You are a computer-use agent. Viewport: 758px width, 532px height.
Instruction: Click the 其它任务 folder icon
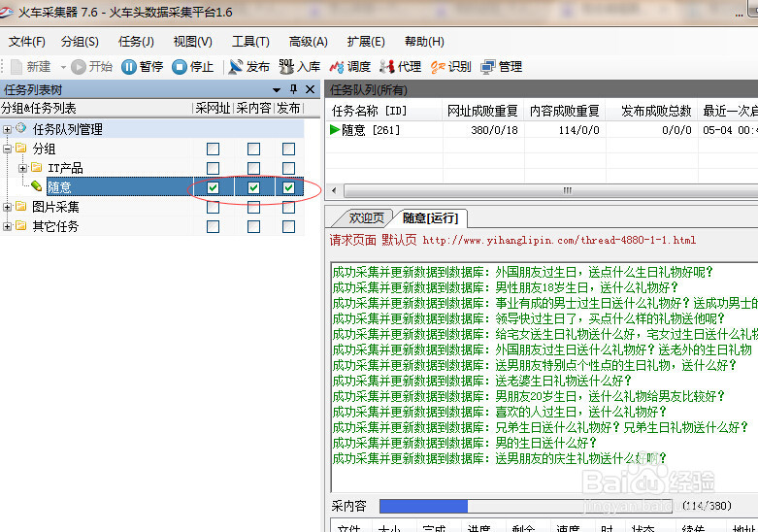[20, 225]
